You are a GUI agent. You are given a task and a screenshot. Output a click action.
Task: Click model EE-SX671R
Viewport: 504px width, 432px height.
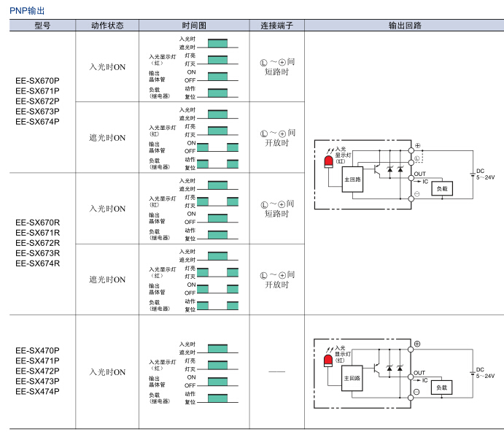coord(38,233)
